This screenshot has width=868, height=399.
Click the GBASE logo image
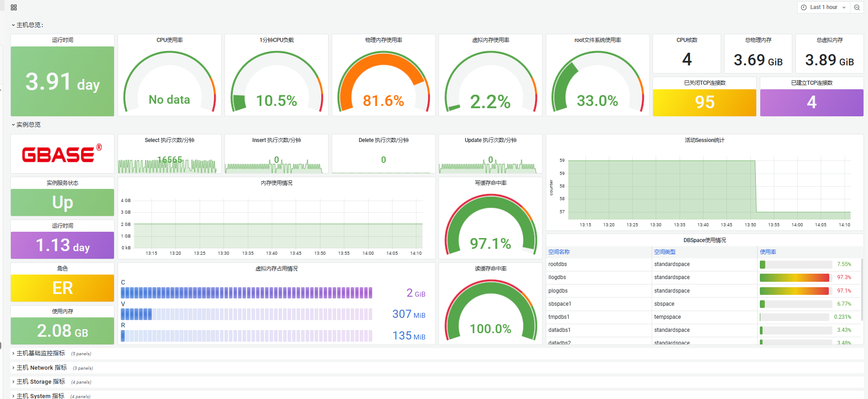pos(62,154)
